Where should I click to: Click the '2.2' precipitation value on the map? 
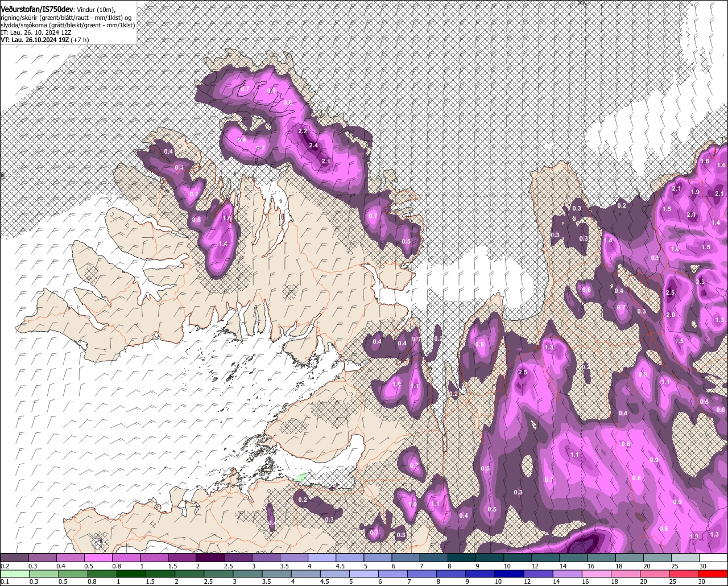coord(303,131)
